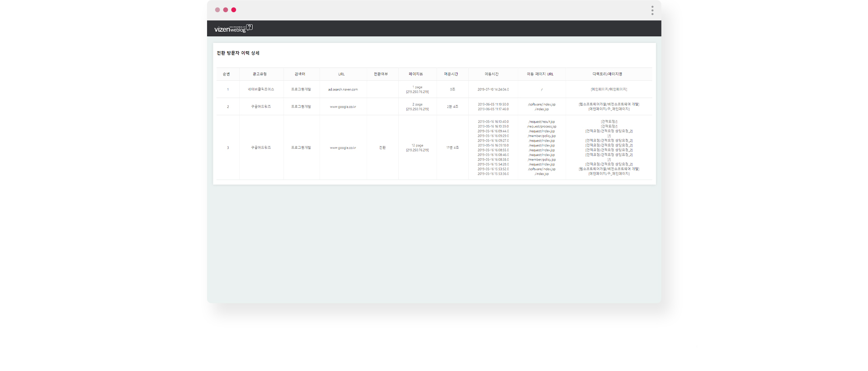Click the vizenweblog logo

click(x=233, y=29)
